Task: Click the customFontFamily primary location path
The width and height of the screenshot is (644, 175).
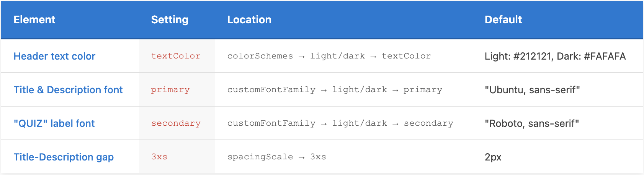Action: [x=335, y=90]
